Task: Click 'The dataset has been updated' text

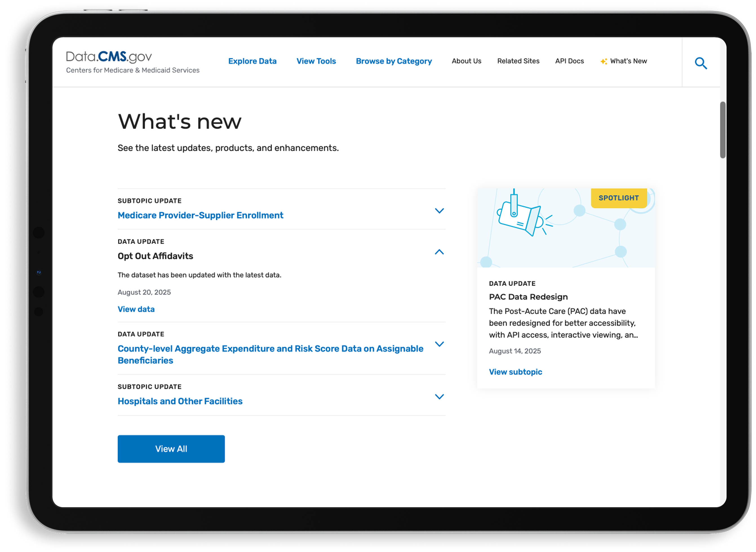Action: pyautogui.click(x=199, y=275)
